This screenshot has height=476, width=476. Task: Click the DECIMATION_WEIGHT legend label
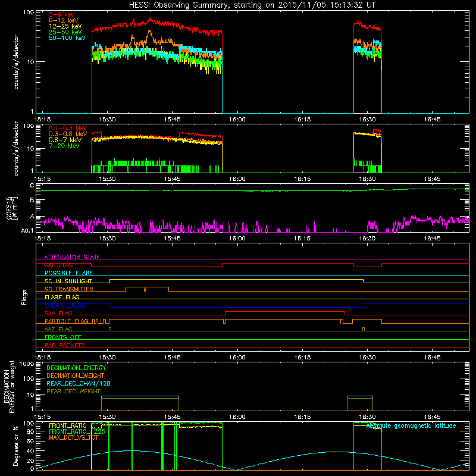(x=76, y=375)
